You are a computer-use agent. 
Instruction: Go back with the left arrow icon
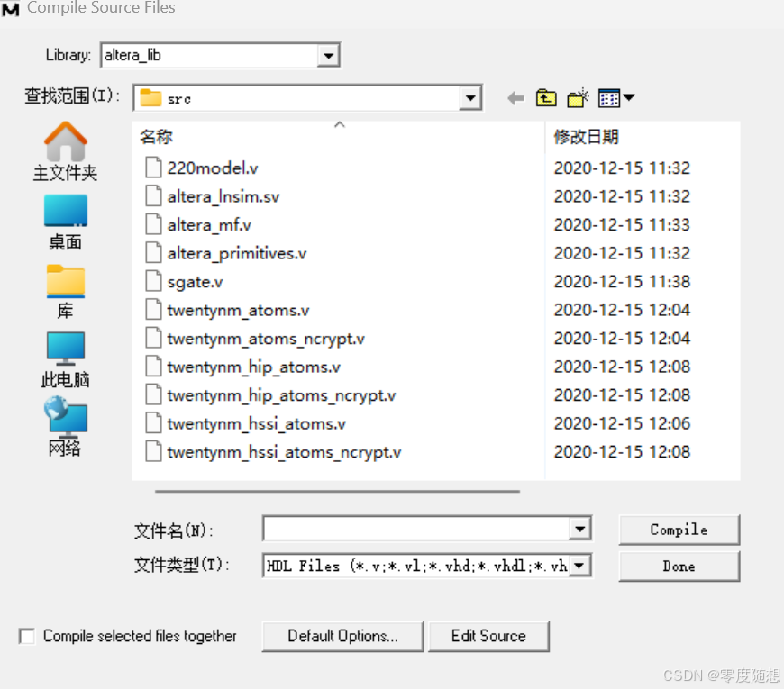(x=515, y=98)
